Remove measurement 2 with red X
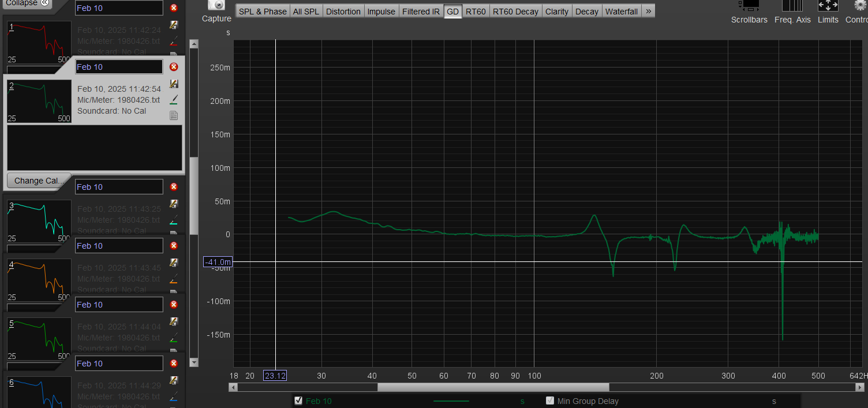This screenshot has width=868, height=408. (x=174, y=67)
